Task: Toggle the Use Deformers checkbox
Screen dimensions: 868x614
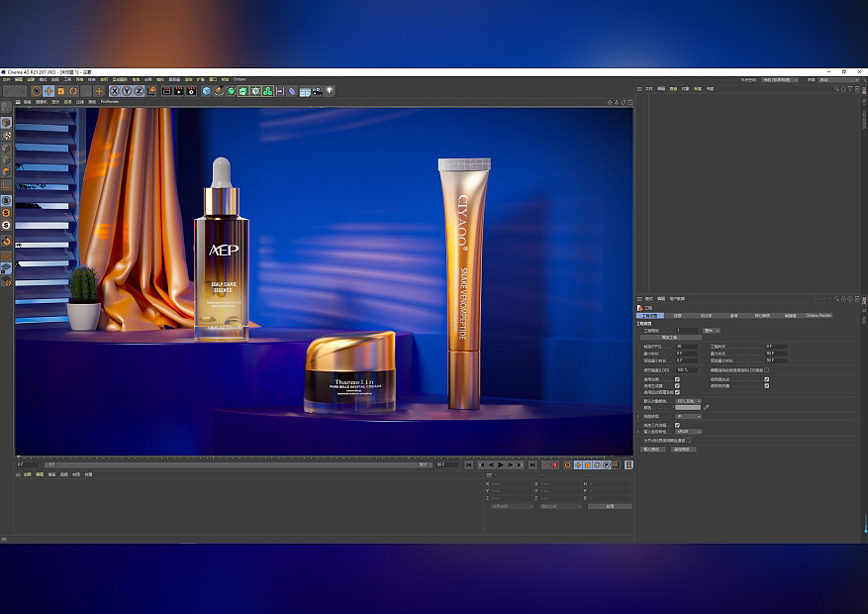Action: (x=767, y=386)
